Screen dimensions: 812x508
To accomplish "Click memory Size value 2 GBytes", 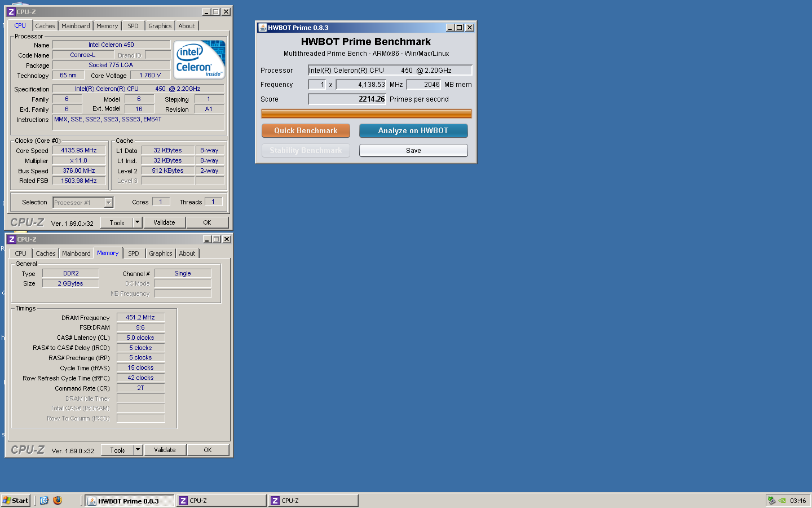I will (71, 283).
